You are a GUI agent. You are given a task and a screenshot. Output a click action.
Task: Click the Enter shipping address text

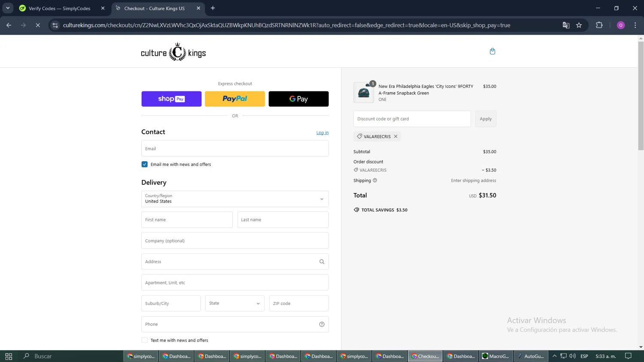click(474, 181)
